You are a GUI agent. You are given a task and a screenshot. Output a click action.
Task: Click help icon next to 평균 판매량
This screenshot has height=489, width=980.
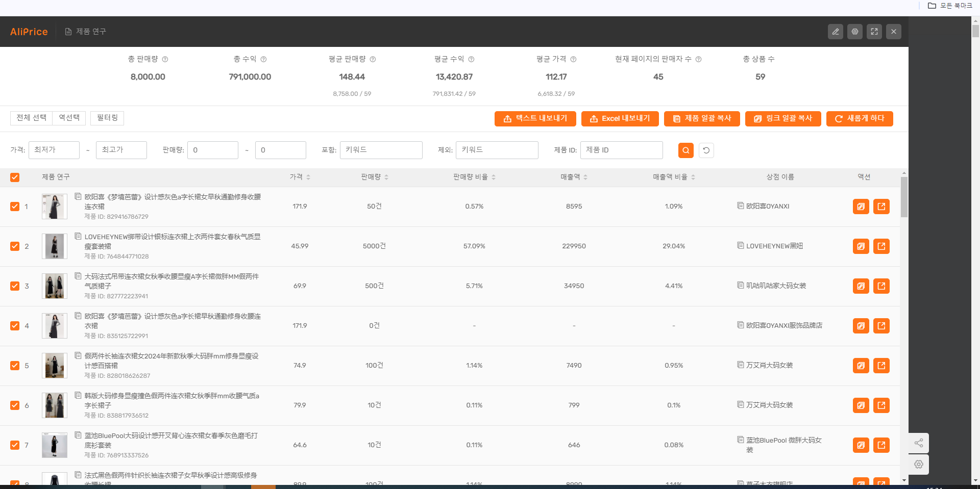pyautogui.click(x=373, y=59)
